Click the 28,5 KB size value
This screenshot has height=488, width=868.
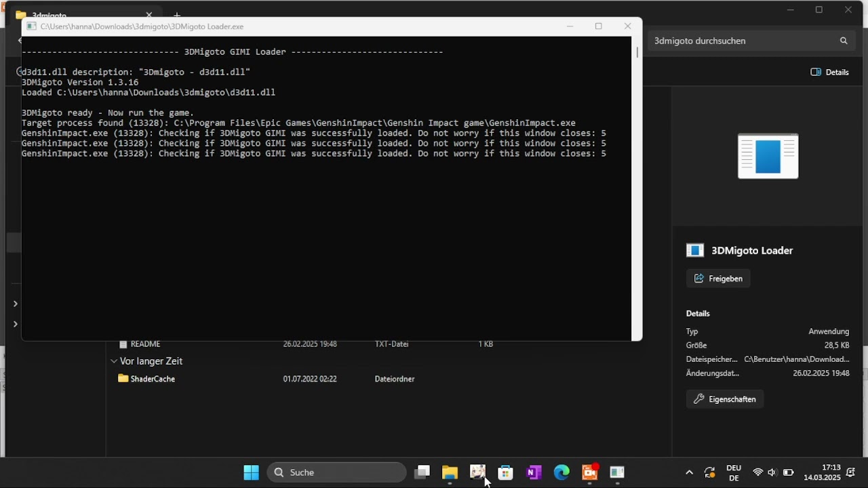tap(837, 345)
